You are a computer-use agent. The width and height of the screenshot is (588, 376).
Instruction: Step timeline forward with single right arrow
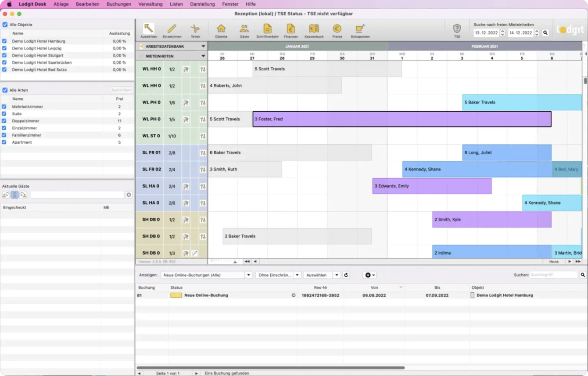point(570,262)
